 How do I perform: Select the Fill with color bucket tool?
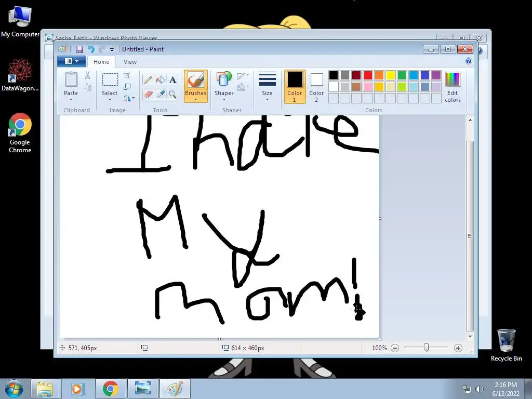(161, 79)
